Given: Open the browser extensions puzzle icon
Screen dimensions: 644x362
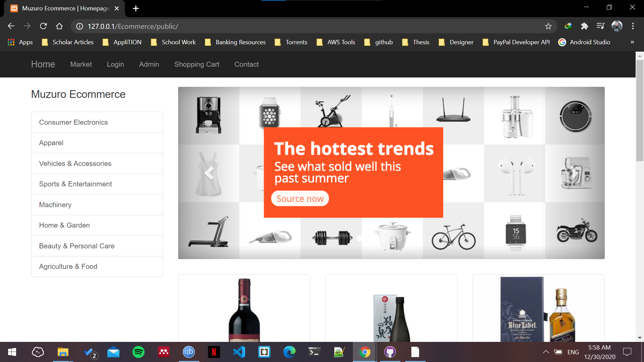Looking at the screenshot, I should point(585,26).
